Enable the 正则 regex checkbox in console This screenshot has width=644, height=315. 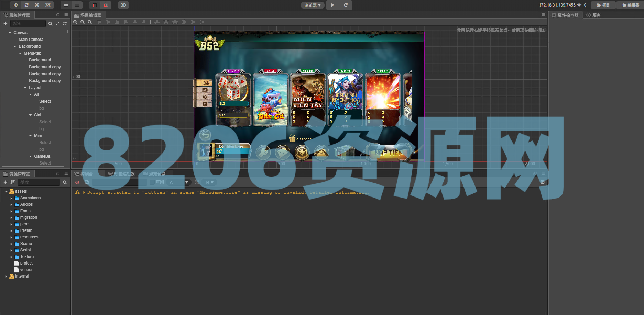pyautogui.click(x=152, y=182)
